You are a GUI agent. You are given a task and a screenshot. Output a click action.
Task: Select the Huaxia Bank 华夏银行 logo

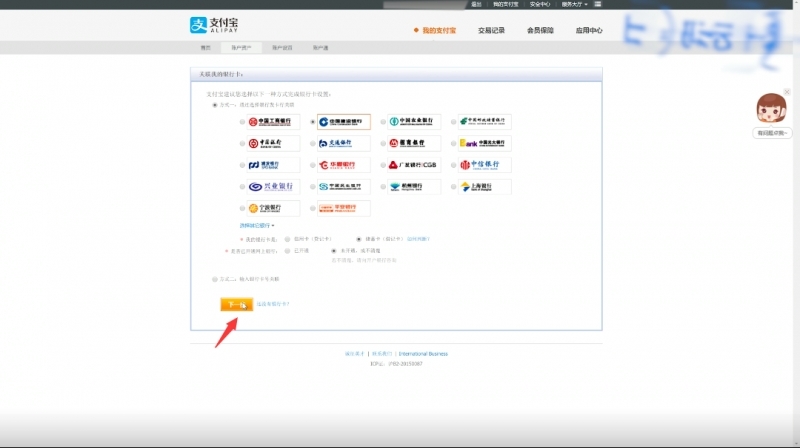(343, 165)
